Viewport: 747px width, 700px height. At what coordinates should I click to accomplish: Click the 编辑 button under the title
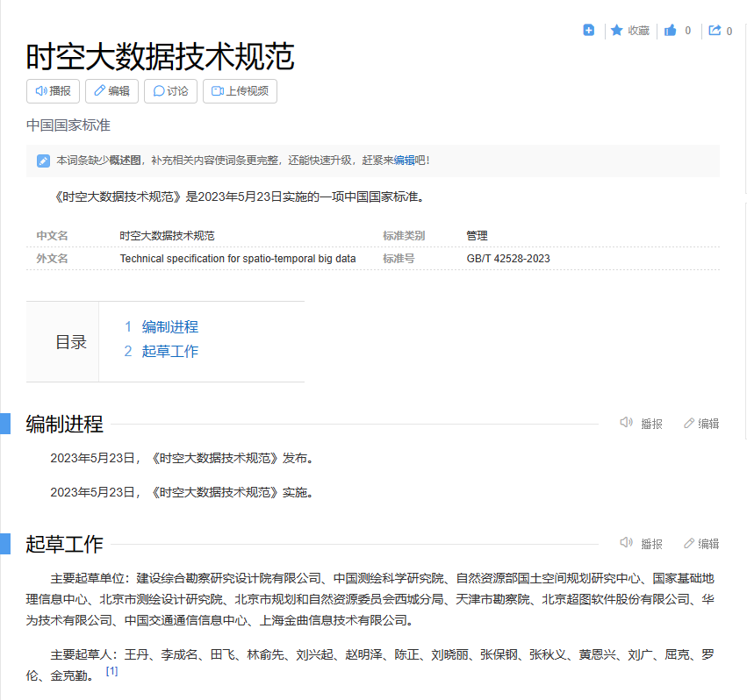click(112, 91)
